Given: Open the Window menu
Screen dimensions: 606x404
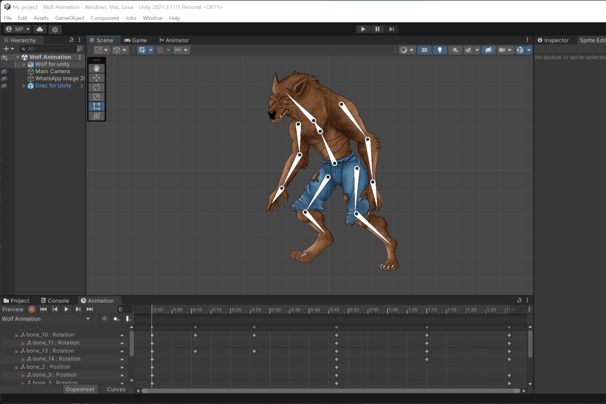Looking at the screenshot, I should 153,18.
